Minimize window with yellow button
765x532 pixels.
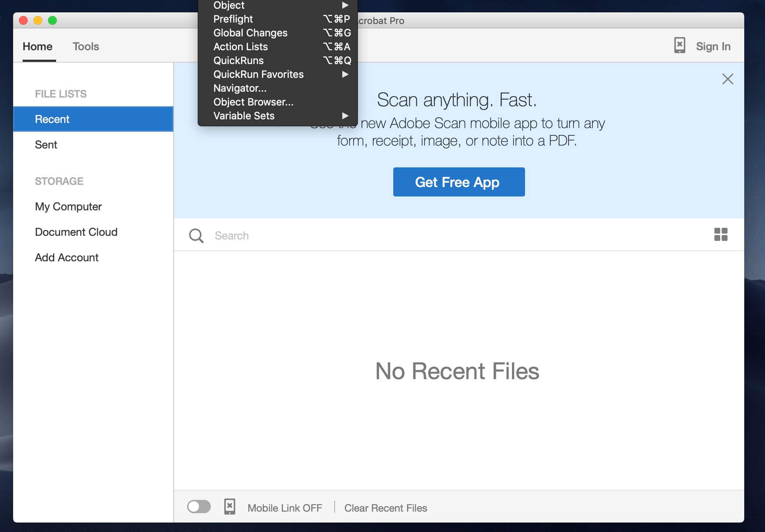tap(38, 20)
